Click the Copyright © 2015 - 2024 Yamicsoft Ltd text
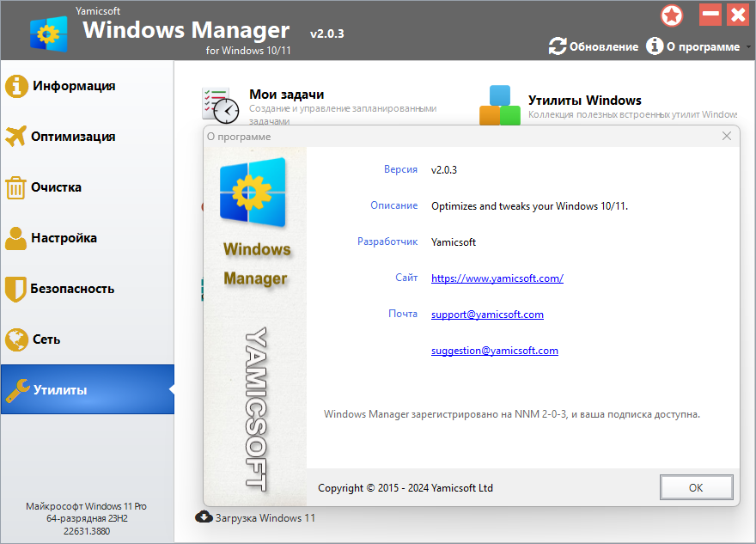756x544 pixels. point(405,488)
